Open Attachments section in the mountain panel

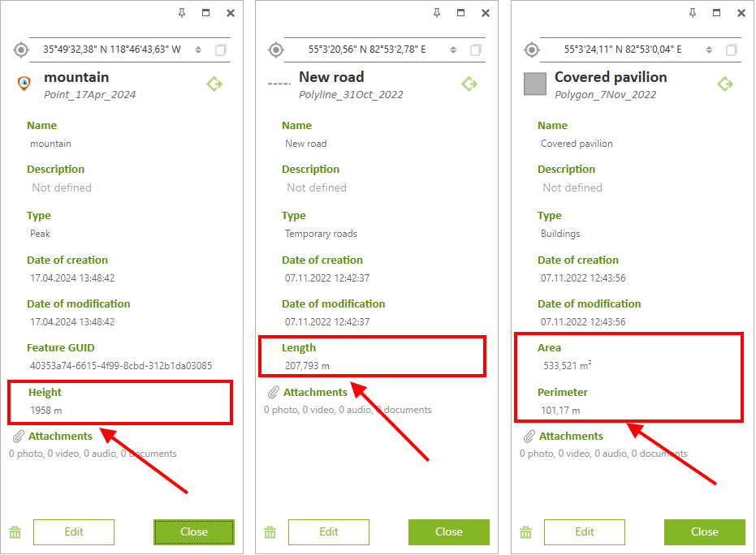click(59, 437)
